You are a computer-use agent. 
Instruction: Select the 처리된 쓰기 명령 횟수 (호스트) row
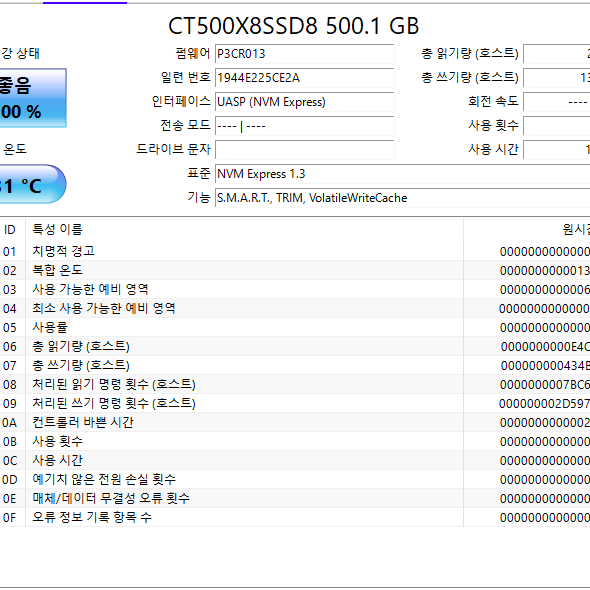pyautogui.click(x=295, y=403)
